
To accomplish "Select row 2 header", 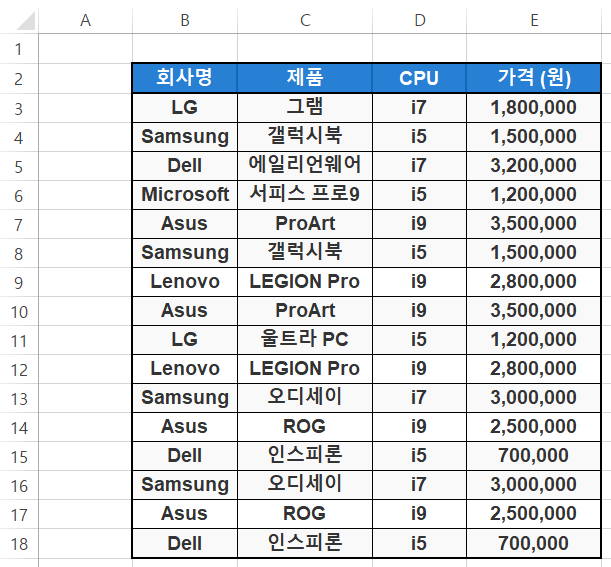I will coord(19,79).
